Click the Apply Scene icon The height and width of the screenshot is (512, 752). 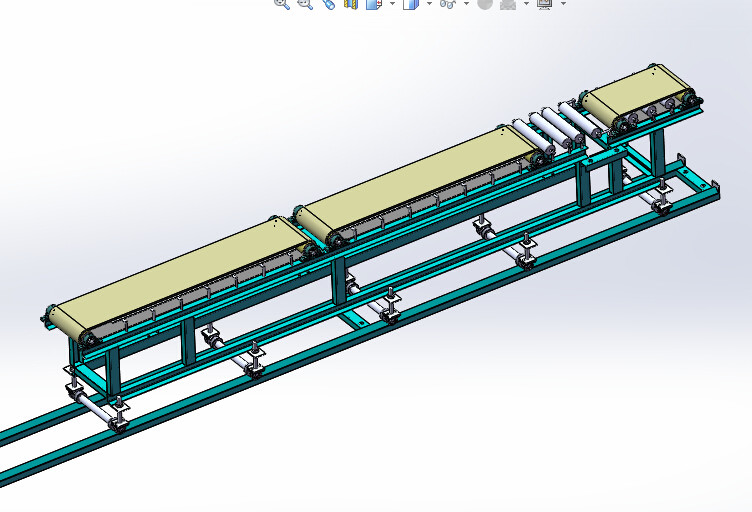(508, 3)
